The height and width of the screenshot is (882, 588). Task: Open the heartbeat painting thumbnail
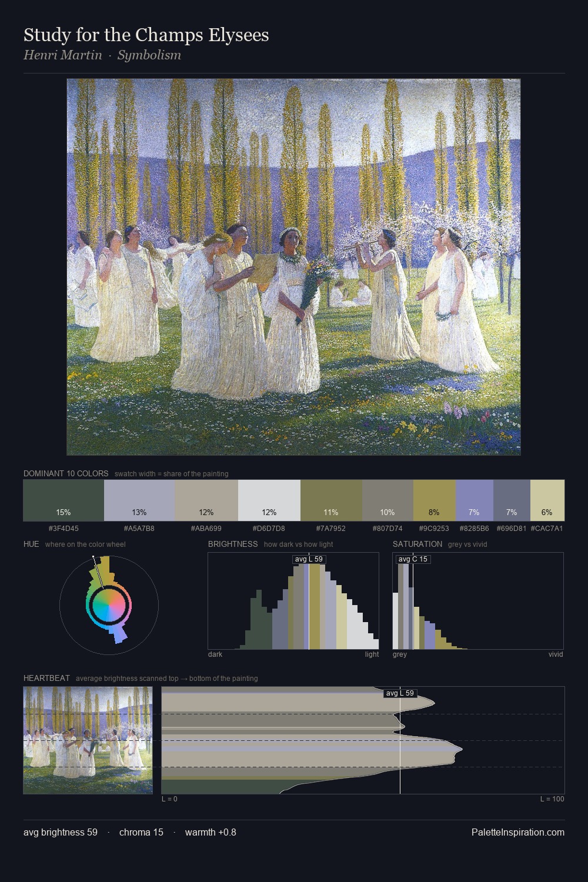coord(88,740)
